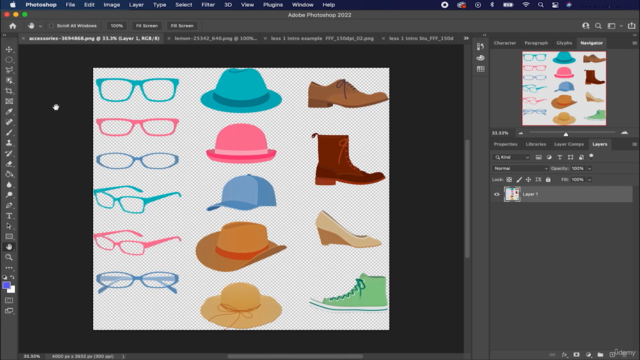The width and height of the screenshot is (640, 360).
Task: Open the Normal blend mode dropdown
Action: (x=520, y=168)
